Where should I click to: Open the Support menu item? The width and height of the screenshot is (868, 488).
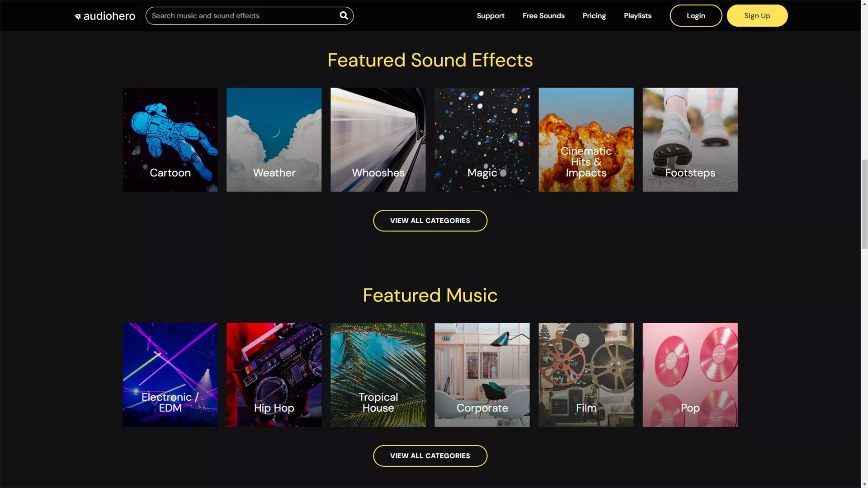pos(491,16)
